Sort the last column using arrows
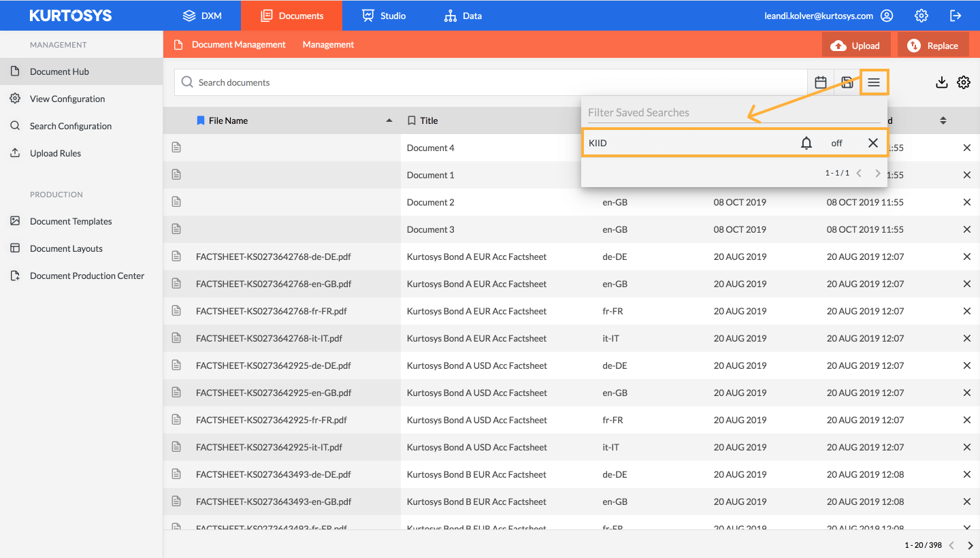The image size is (980, 558). click(943, 120)
